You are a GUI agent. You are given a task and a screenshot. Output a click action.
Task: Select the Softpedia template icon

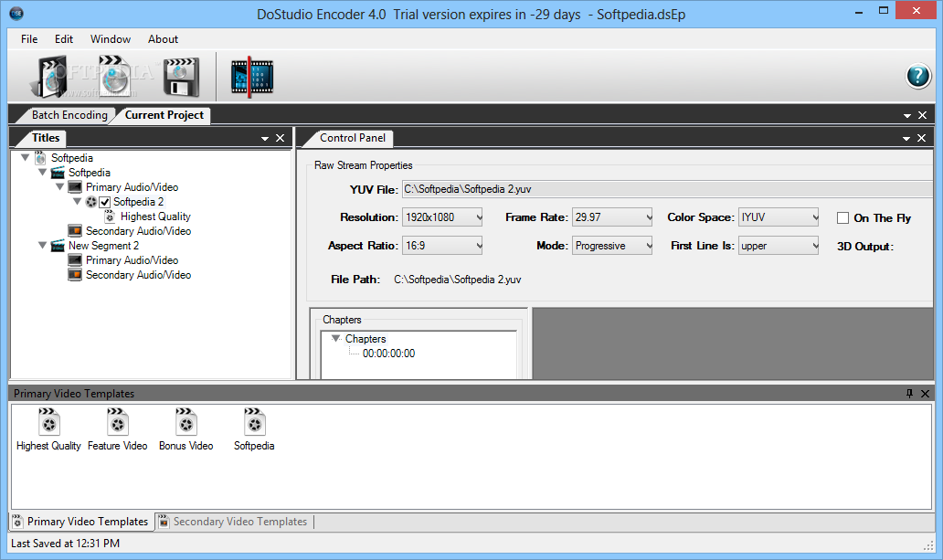(x=254, y=421)
